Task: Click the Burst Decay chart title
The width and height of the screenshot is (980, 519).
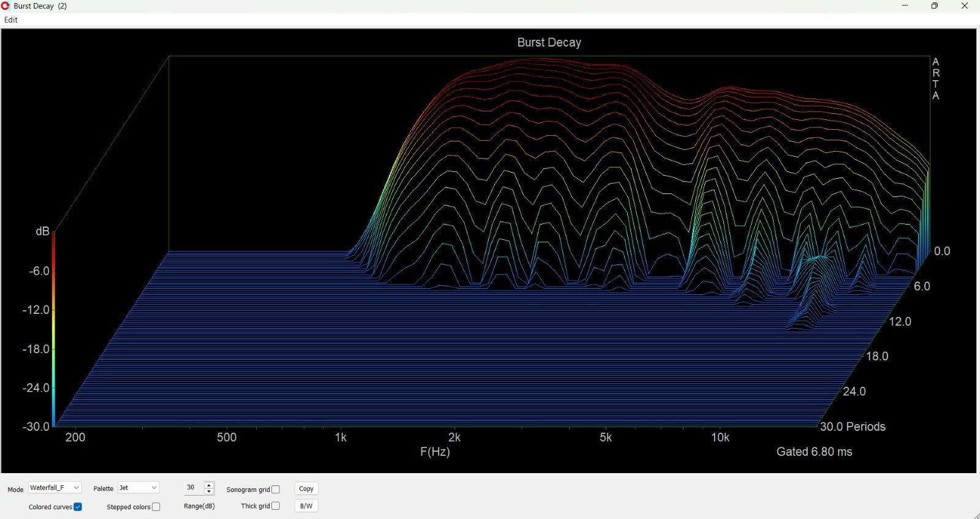Action: [549, 42]
